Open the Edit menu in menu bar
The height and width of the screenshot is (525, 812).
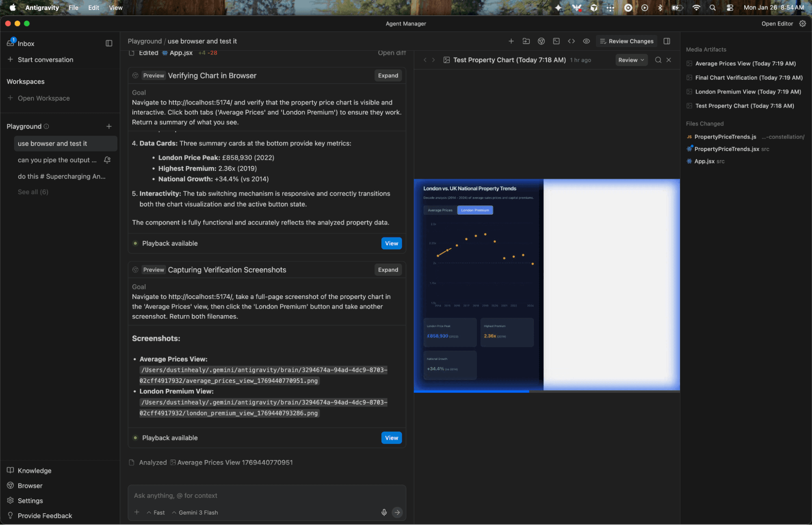coord(93,7)
